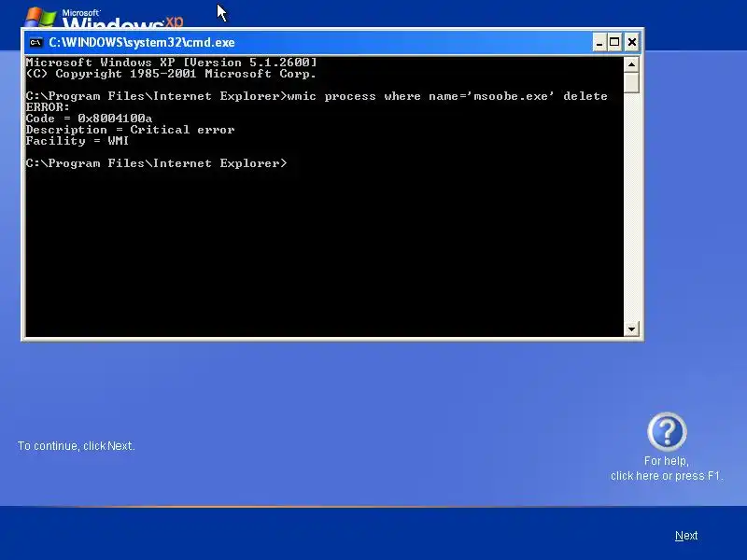Screen dimensions: 747x560
Task: Click the Copyright 1985-2001 Microsoft Corp. line
Action: coord(171,74)
